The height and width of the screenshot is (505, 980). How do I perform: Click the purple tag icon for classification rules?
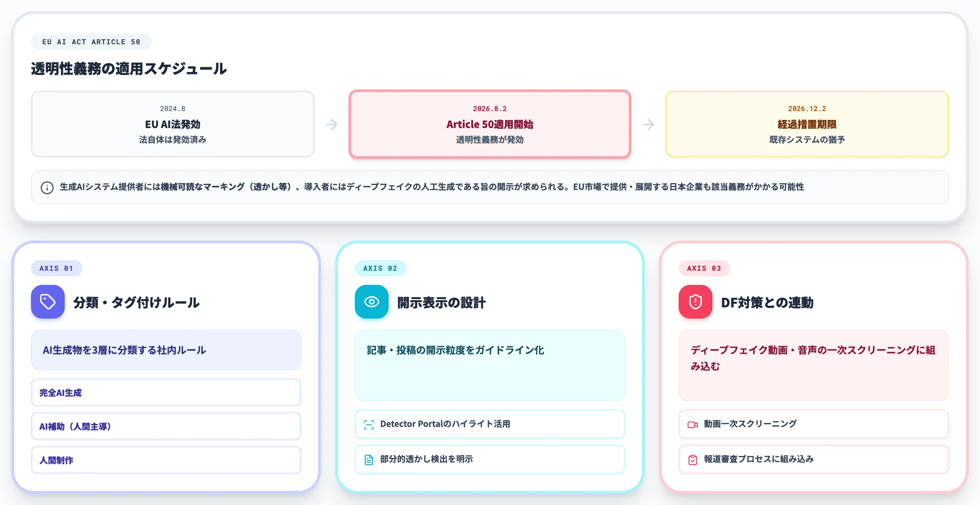tap(48, 302)
